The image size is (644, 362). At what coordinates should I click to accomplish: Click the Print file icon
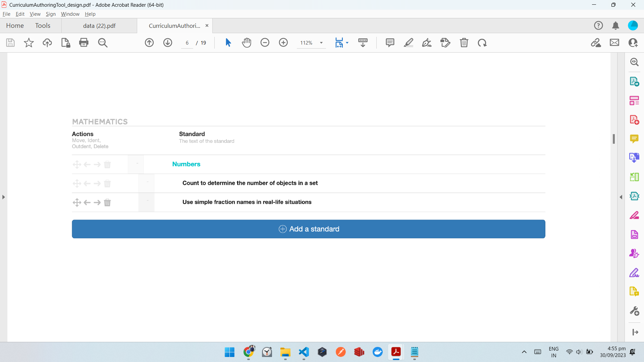point(84,43)
